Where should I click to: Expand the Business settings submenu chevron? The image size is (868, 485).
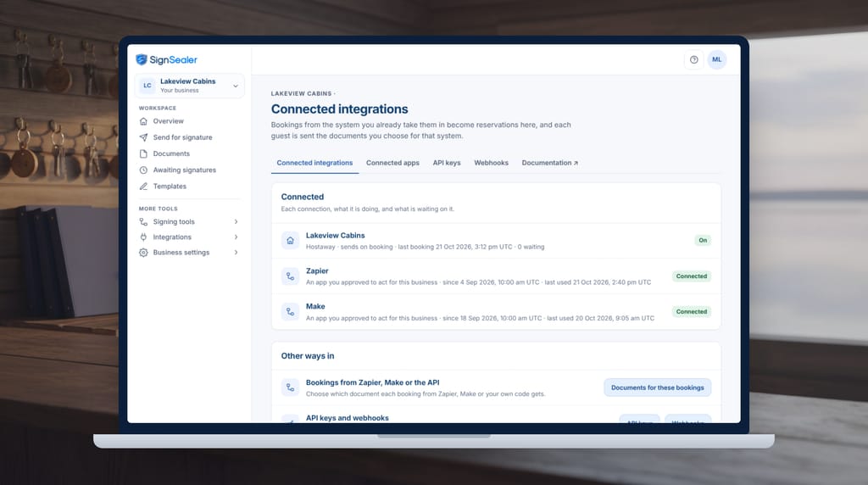click(236, 253)
